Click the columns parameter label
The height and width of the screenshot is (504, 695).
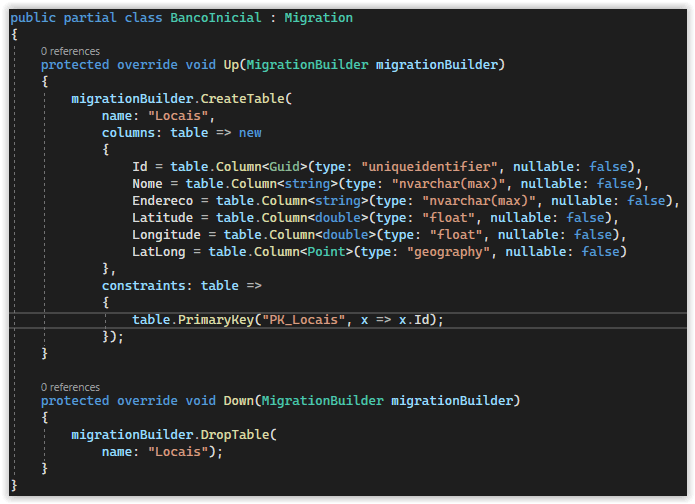pos(128,133)
